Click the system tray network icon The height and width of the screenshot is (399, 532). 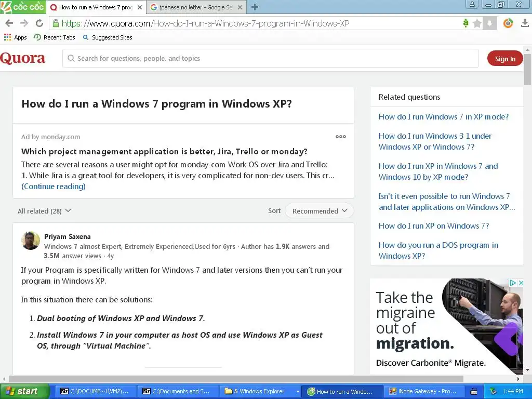pyautogui.click(x=494, y=392)
